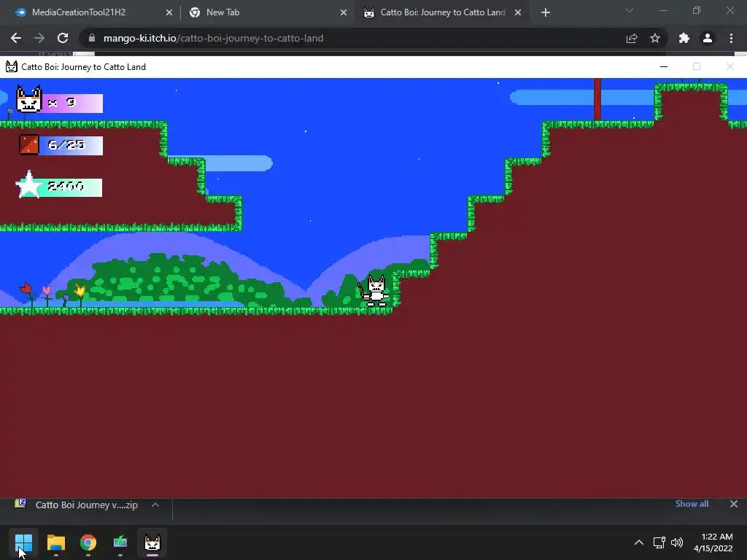Show hidden system tray icons
The height and width of the screenshot is (560, 747).
(x=639, y=542)
